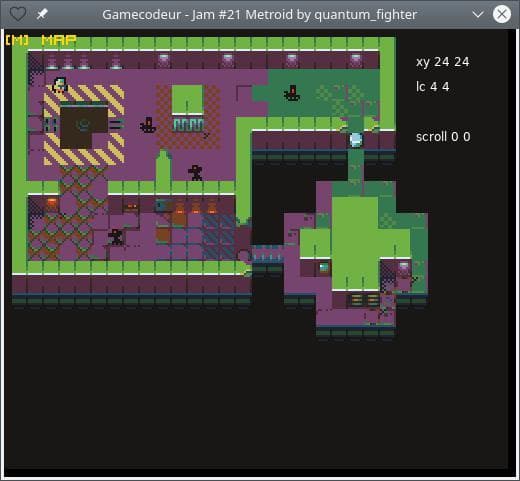Close the Gamecodeur Metroid window

coord(502,14)
